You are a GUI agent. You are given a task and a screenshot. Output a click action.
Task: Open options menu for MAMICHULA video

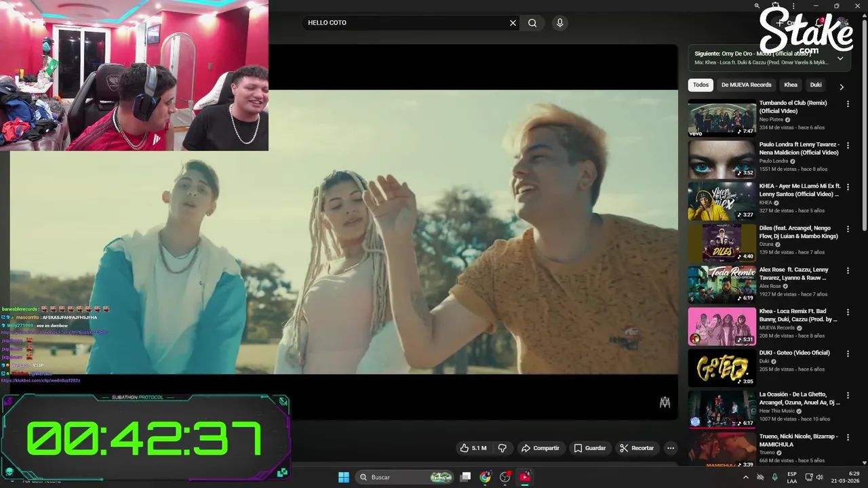[848, 436]
